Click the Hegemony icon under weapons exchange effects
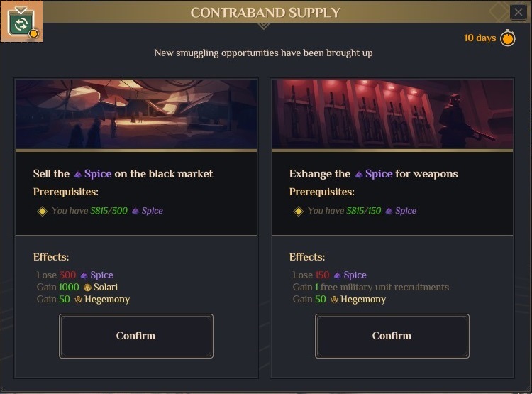Image resolution: width=532 pixels, height=394 pixels. coord(334,300)
